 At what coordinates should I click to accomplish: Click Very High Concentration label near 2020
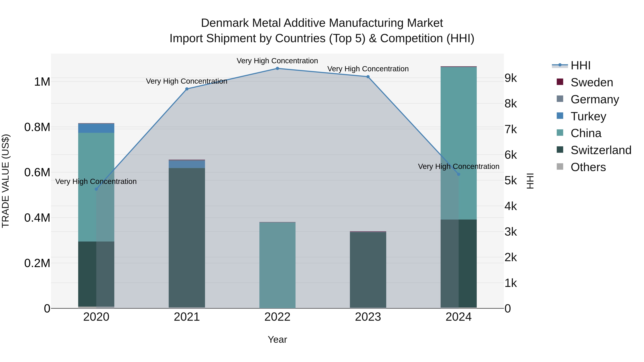pyautogui.click(x=96, y=181)
